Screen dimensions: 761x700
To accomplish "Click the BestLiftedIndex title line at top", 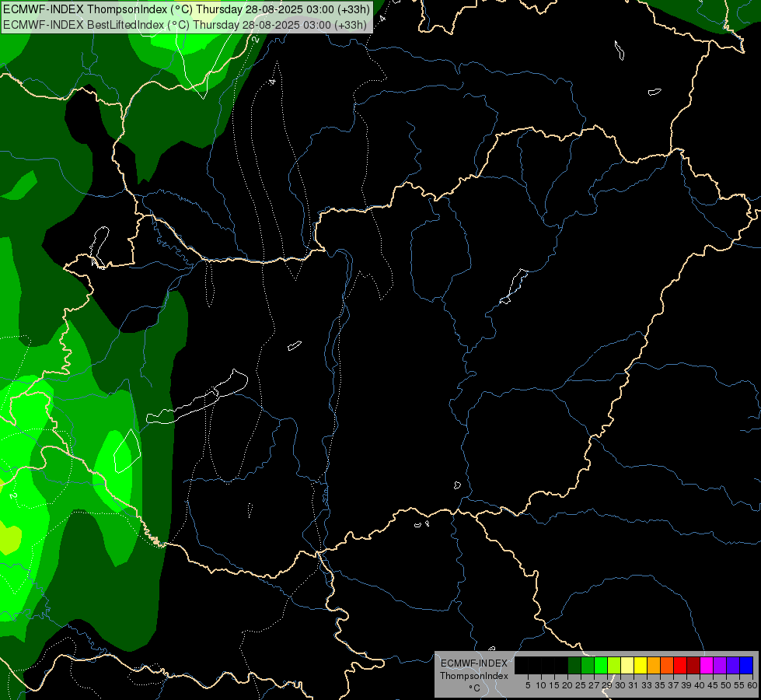I will (185, 24).
